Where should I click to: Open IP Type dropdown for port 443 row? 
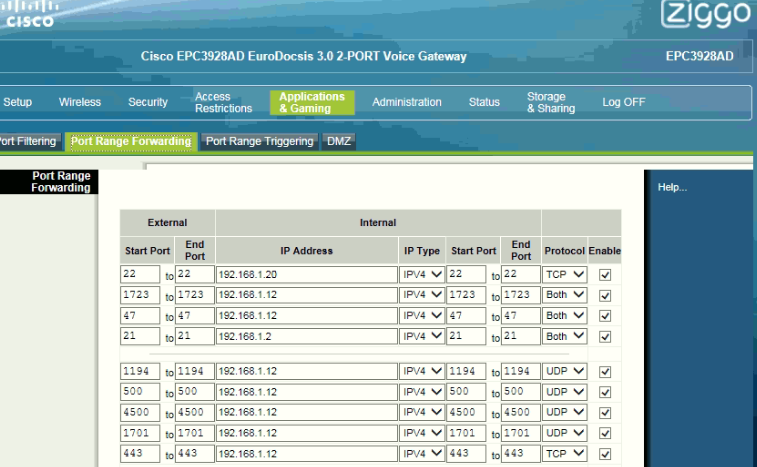[x=422, y=453]
